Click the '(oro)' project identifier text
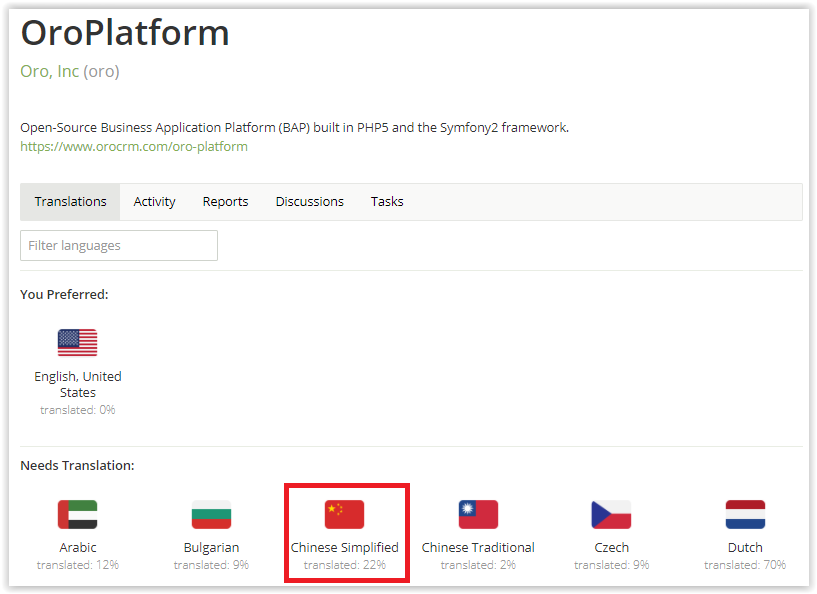Viewport: 817px width, 594px height. click(x=101, y=71)
